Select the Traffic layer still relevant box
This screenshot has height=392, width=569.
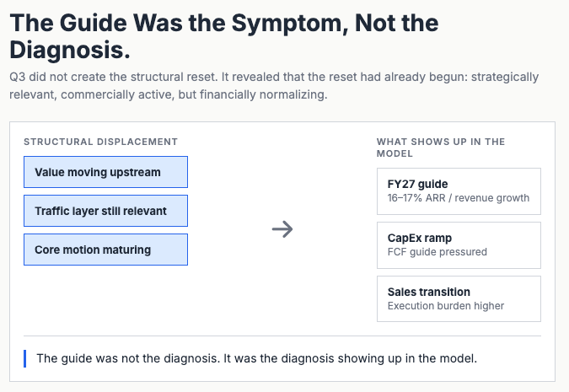105,211
